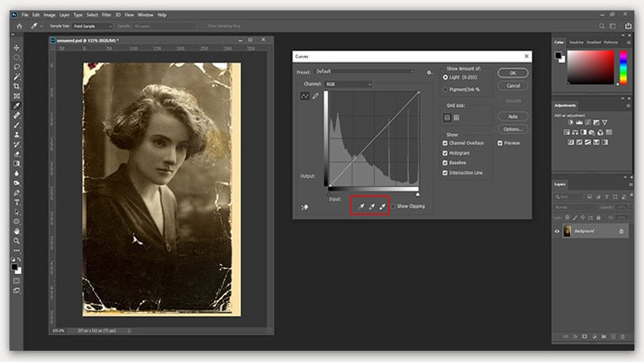Click the Auto button in Curves
Screen dimensions: 644x362
513,116
